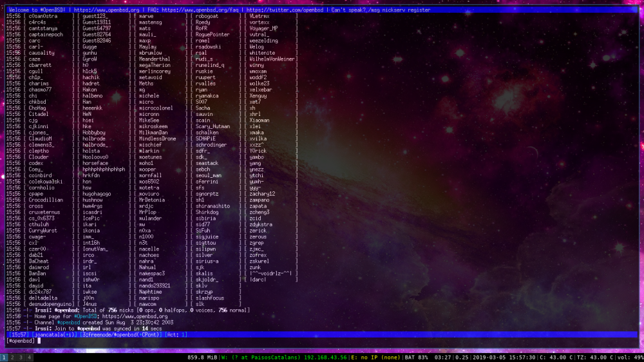Switch to workspace 3 in the bar
Screen dimensions: 644x362
[x=21, y=357]
